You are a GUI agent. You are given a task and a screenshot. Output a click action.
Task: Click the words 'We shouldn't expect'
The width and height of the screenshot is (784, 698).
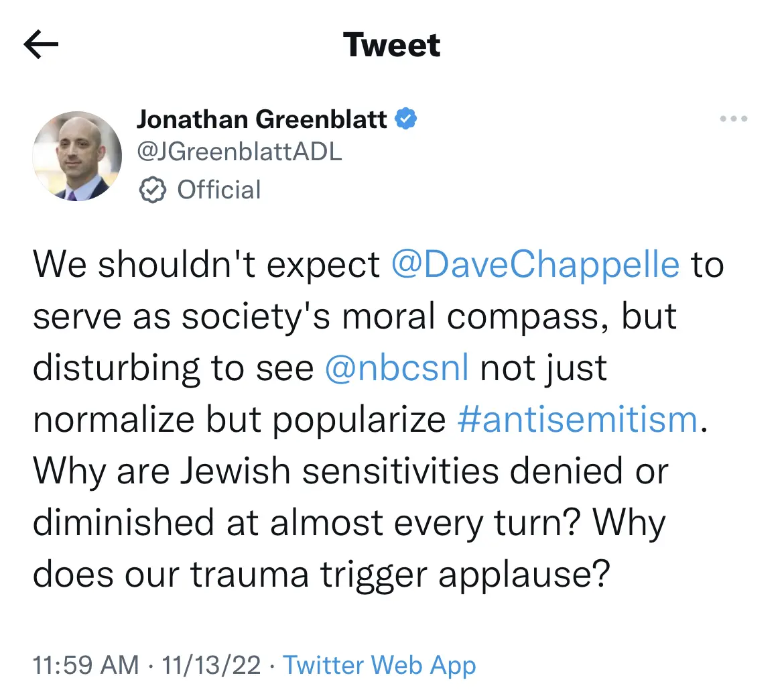coord(206,265)
